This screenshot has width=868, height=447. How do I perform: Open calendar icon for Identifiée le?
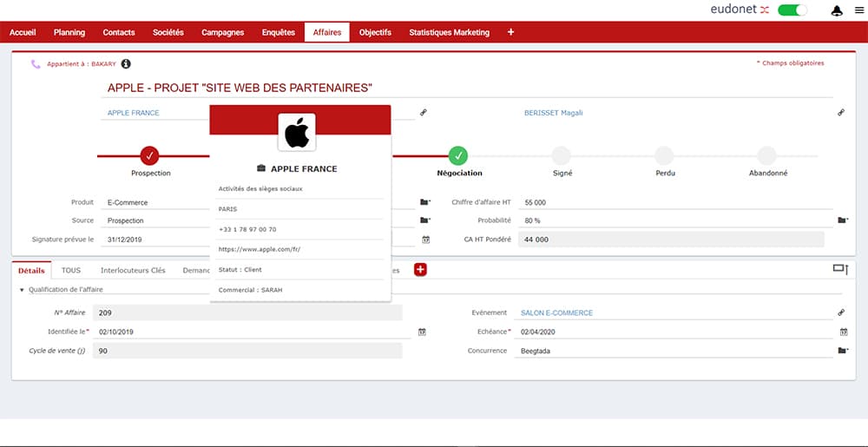click(x=422, y=332)
